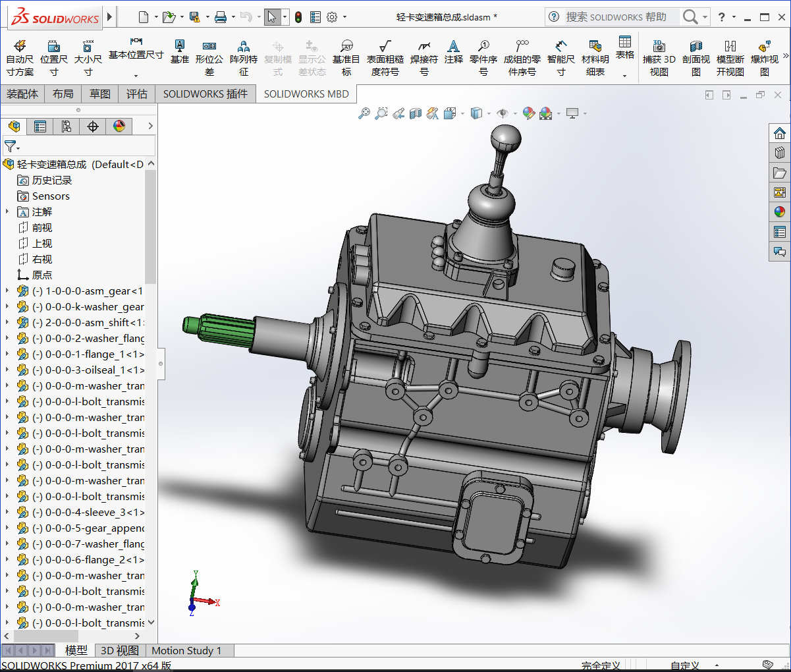Switch to the FeatureManager design tree tab
Image resolution: width=791 pixels, height=672 pixels.
14,126
